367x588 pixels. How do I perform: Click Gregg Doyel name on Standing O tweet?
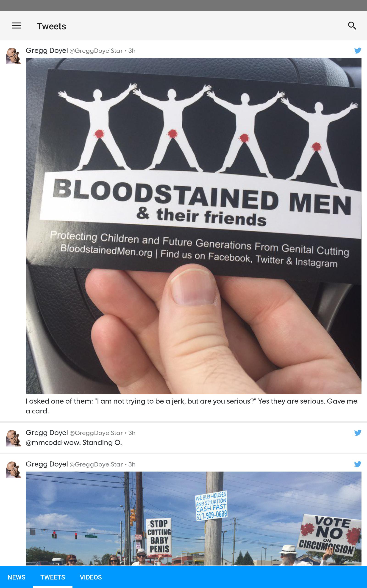47,433
